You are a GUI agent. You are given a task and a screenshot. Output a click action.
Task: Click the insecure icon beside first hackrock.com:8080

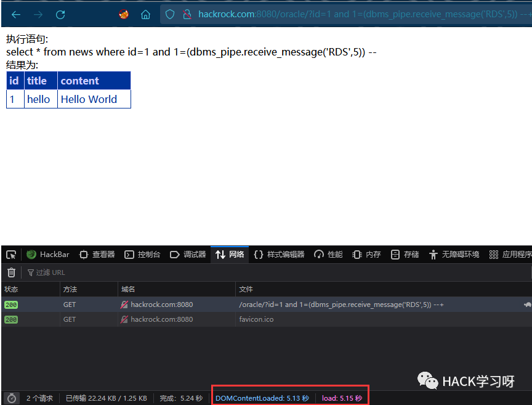(x=124, y=305)
